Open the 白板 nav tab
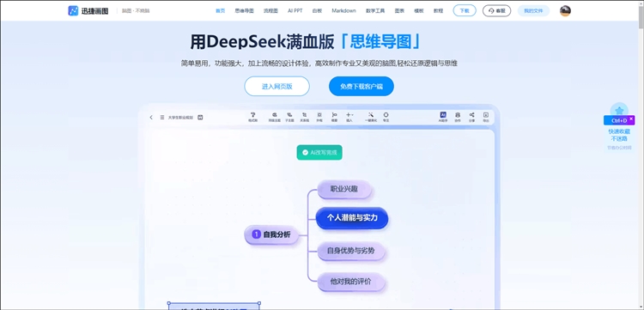 317,11
